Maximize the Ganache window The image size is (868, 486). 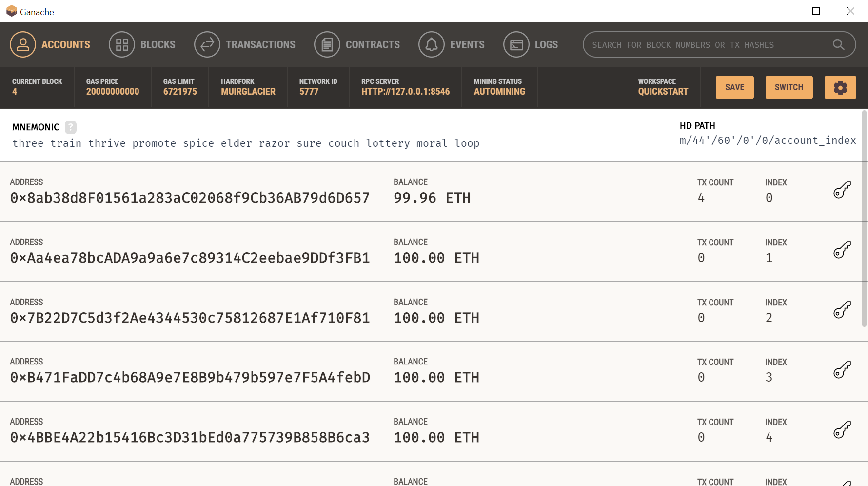[816, 11]
